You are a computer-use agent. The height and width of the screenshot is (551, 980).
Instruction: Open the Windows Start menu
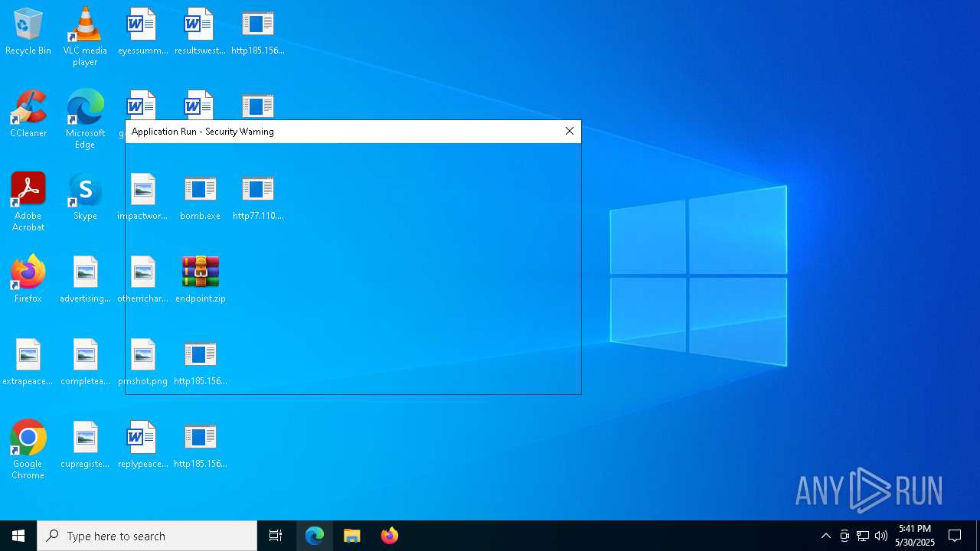tap(18, 536)
